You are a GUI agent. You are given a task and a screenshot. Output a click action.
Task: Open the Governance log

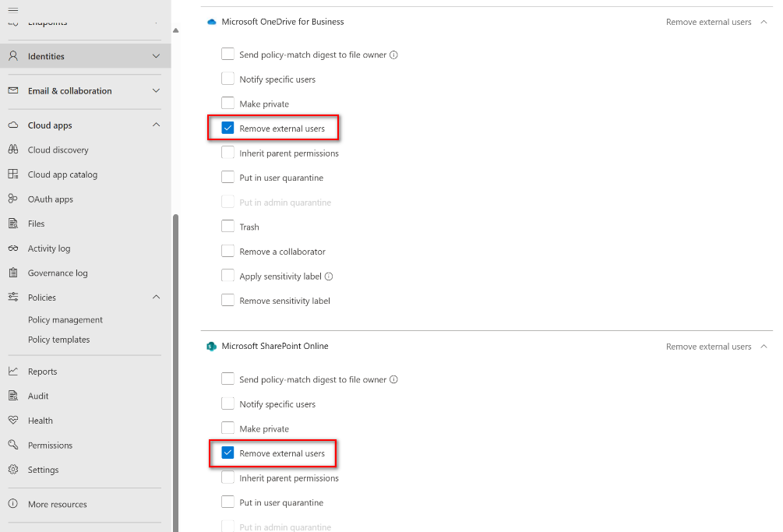[58, 273]
